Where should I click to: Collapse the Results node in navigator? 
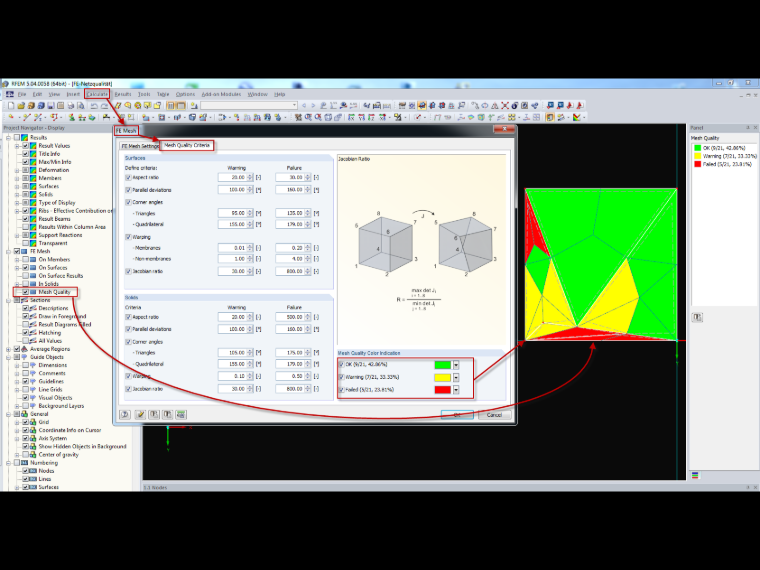8,138
